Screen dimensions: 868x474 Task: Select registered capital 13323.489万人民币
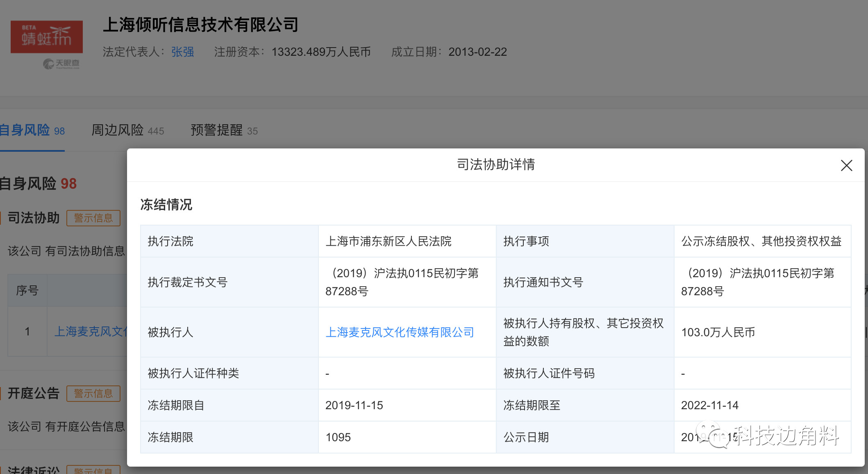pos(321,52)
